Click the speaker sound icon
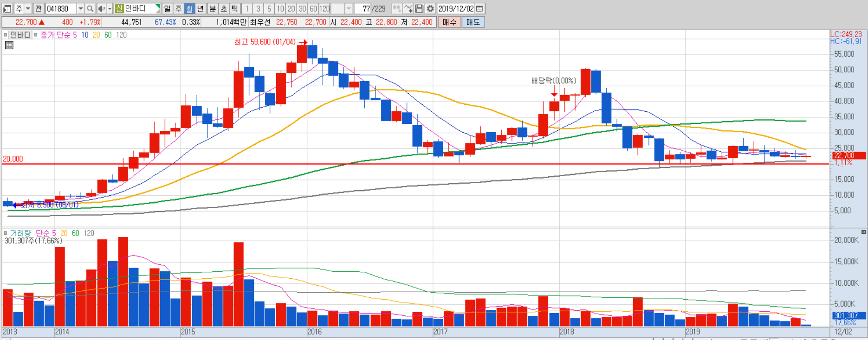Image resolution: width=868 pixels, height=340 pixels. [x=101, y=8]
